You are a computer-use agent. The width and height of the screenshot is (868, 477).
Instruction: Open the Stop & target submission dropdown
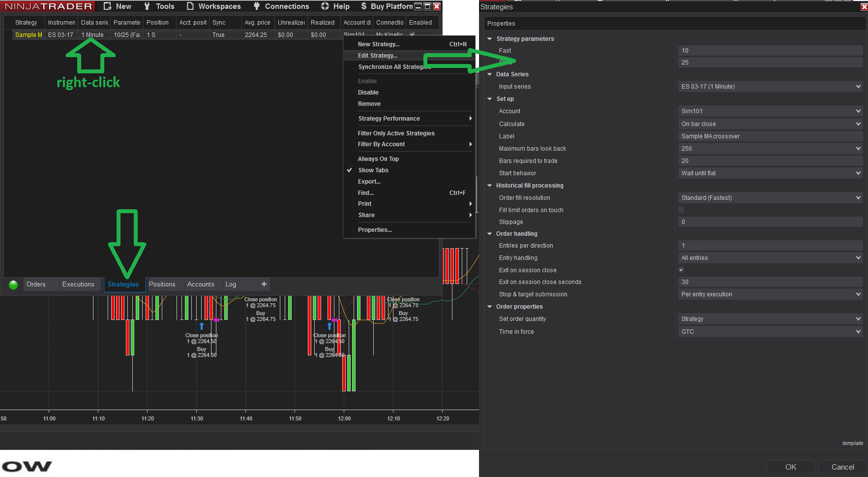(x=770, y=294)
